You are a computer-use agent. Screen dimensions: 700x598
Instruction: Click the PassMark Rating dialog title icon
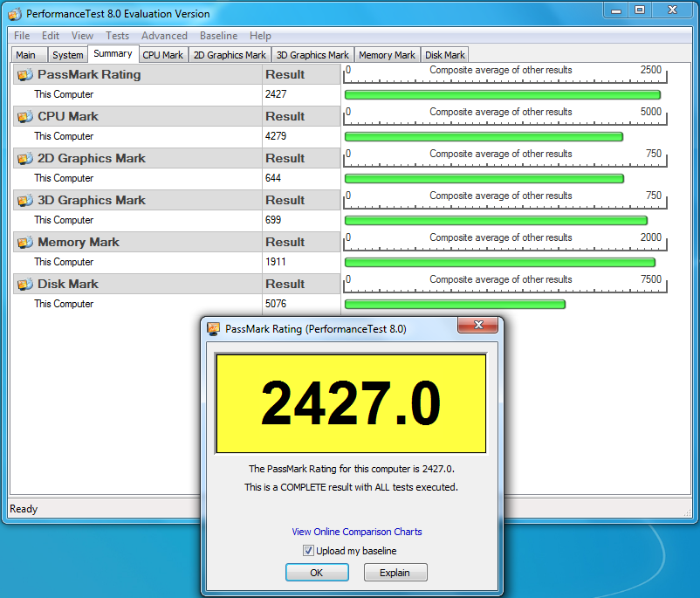213,329
